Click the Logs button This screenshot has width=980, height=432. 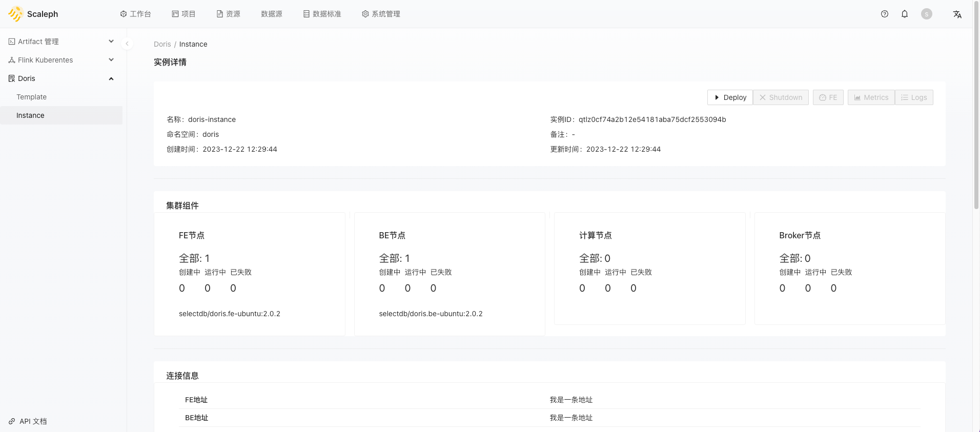pos(914,97)
